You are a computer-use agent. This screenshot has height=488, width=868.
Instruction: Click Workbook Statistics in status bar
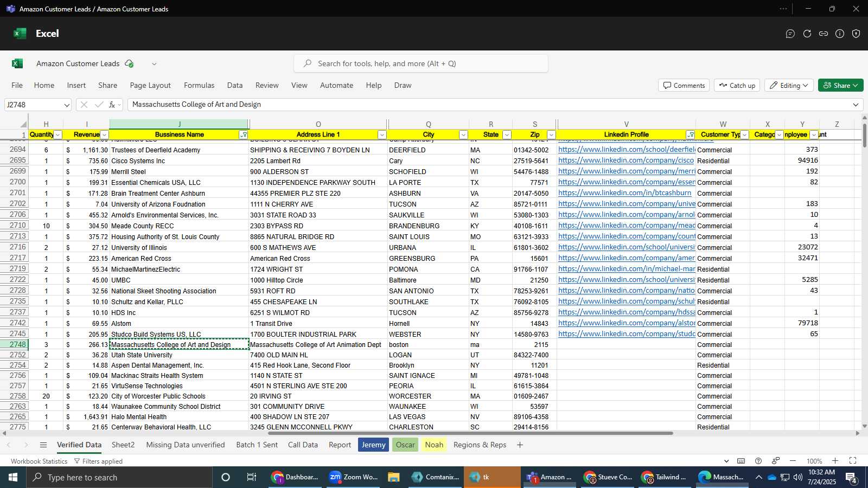(39, 461)
